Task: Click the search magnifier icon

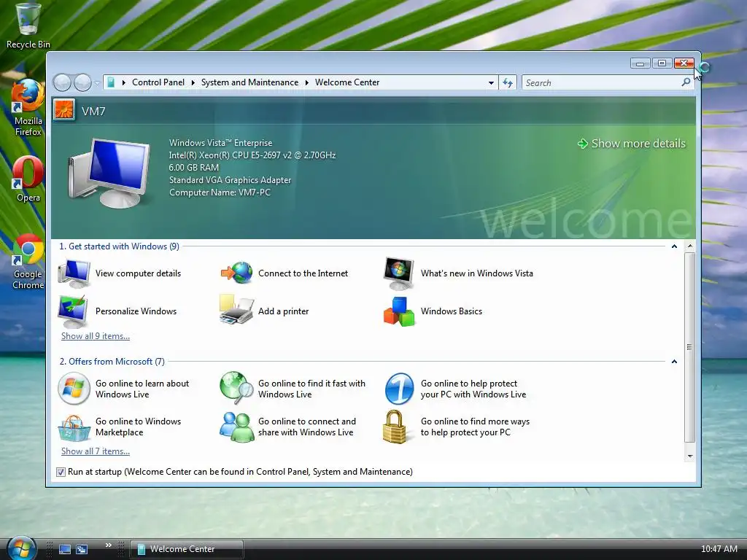Action: point(686,82)
